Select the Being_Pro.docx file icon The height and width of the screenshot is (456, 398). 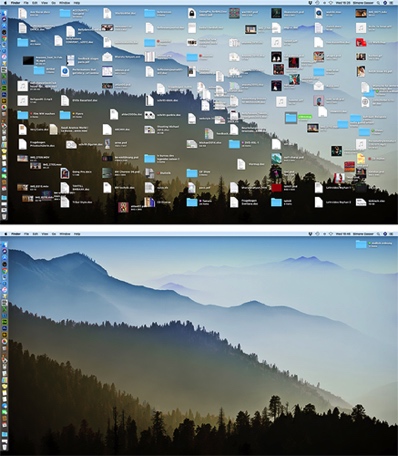point(65,173)
